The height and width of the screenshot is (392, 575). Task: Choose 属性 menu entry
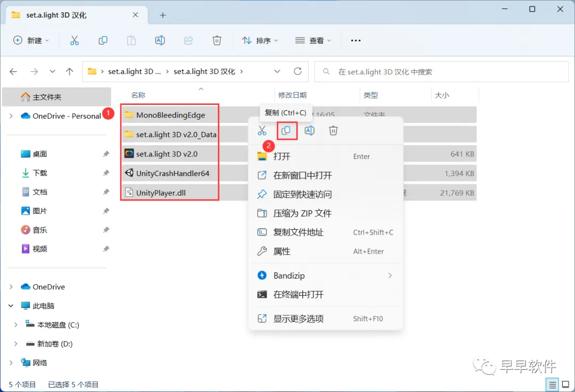pos(326,252)
